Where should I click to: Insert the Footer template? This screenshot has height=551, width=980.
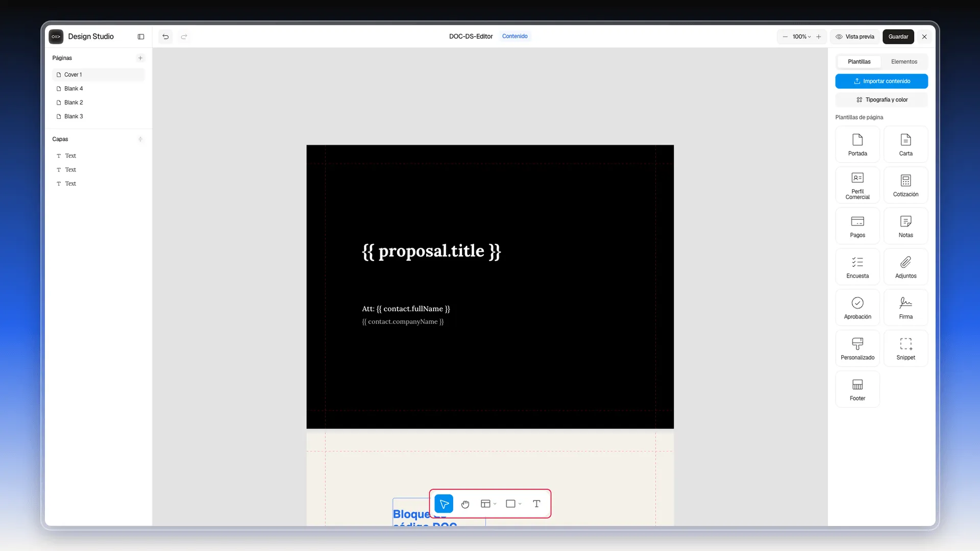[857, 390]
